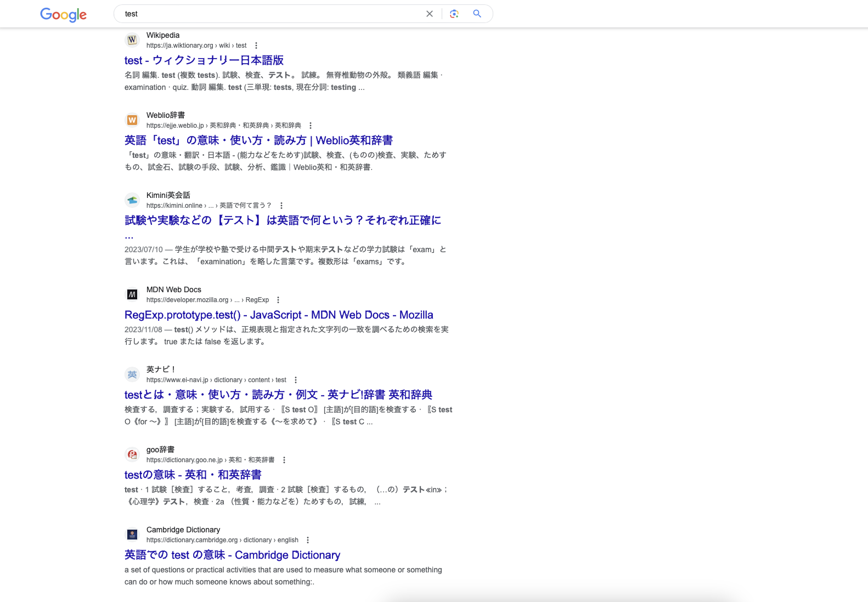This screenshot has height=602, width=868.
Task: Click the 2023/07/10 date in Kimini snippet
Action: pyautogui.click(x=144, y=249)
